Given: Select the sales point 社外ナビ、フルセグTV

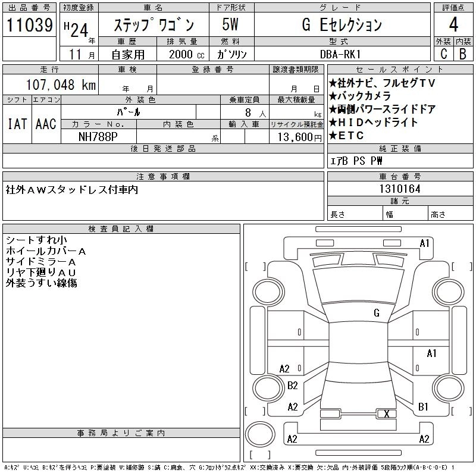Looking at the screenshot, I should coord(382,83).
